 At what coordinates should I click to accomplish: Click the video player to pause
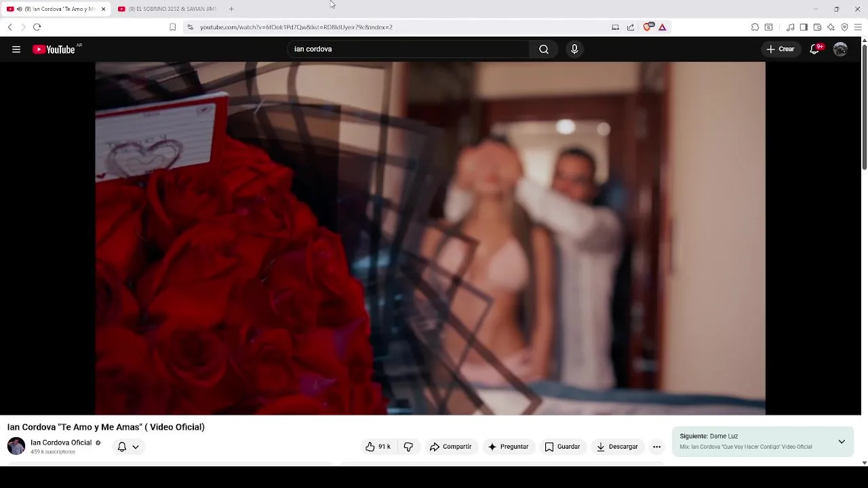[x=430, y=239]
